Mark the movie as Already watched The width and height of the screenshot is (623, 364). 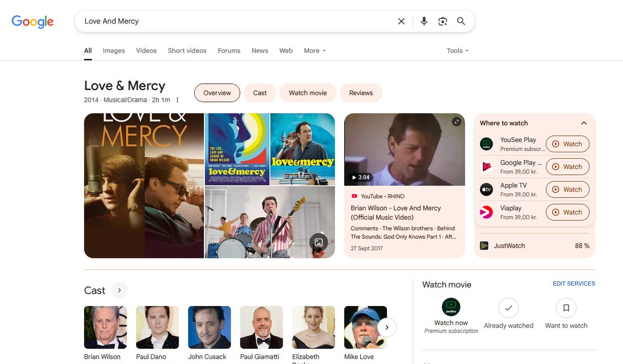point(509,308)
